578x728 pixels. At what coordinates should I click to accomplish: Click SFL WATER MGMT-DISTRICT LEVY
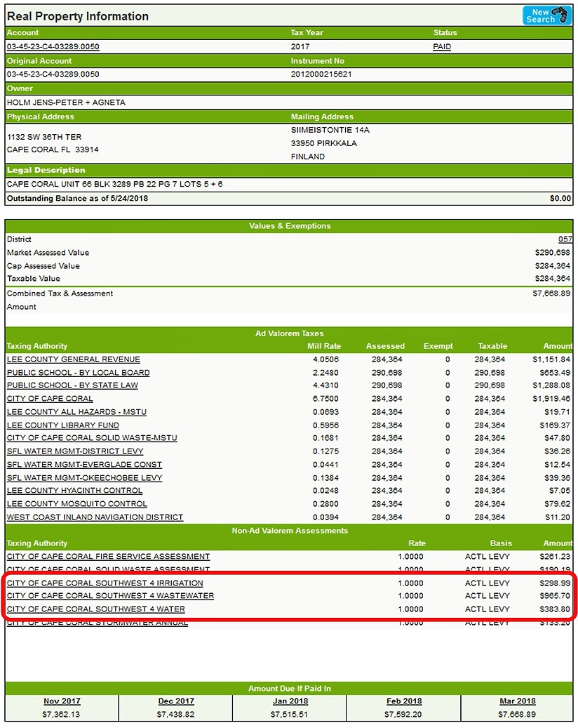click(74, 451)
